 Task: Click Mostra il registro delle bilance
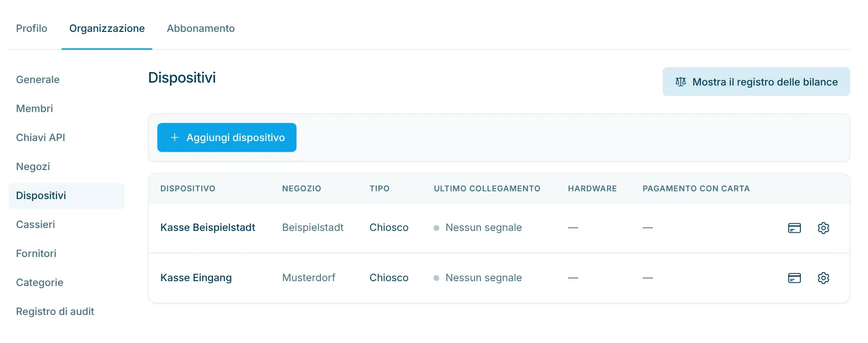coord(756,82)
